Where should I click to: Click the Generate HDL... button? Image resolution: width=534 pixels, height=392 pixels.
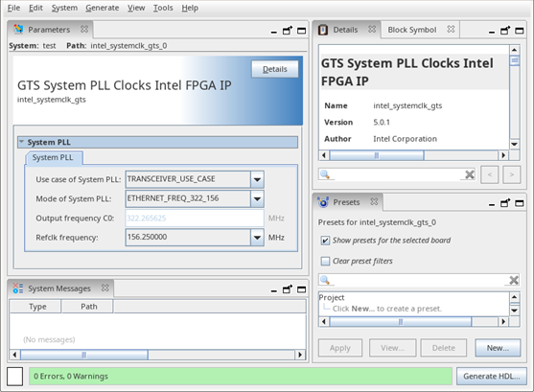tap(492, 376)
